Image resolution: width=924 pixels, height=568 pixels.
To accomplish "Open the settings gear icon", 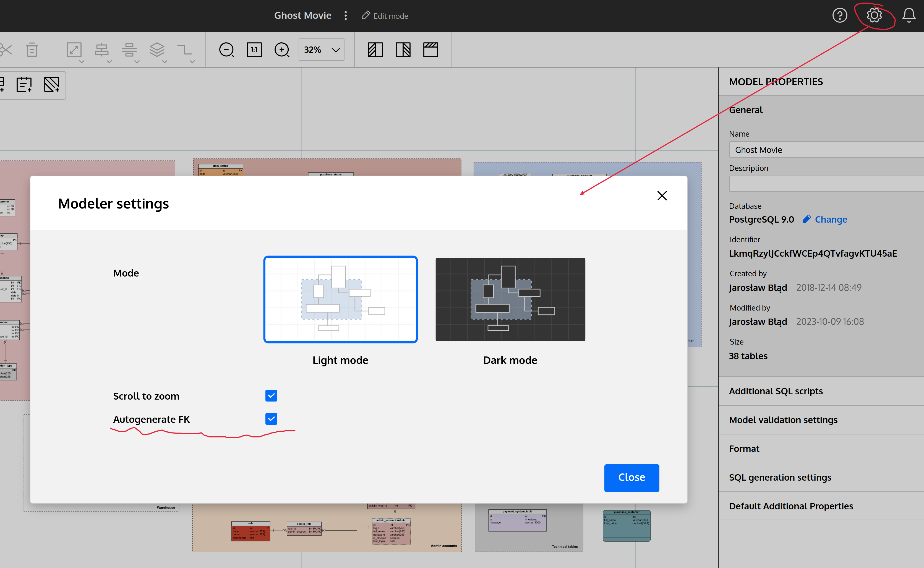I will (x=874, y=15).
